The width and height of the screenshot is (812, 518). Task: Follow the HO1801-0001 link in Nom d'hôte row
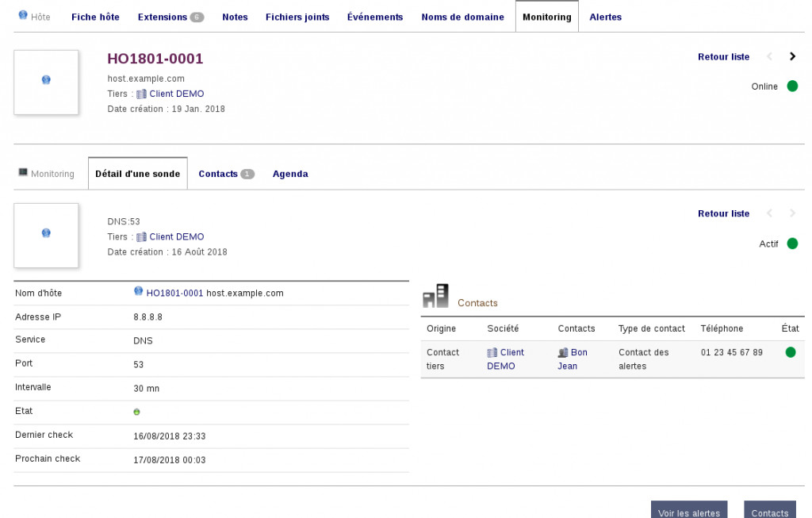[x=174, y=293]
